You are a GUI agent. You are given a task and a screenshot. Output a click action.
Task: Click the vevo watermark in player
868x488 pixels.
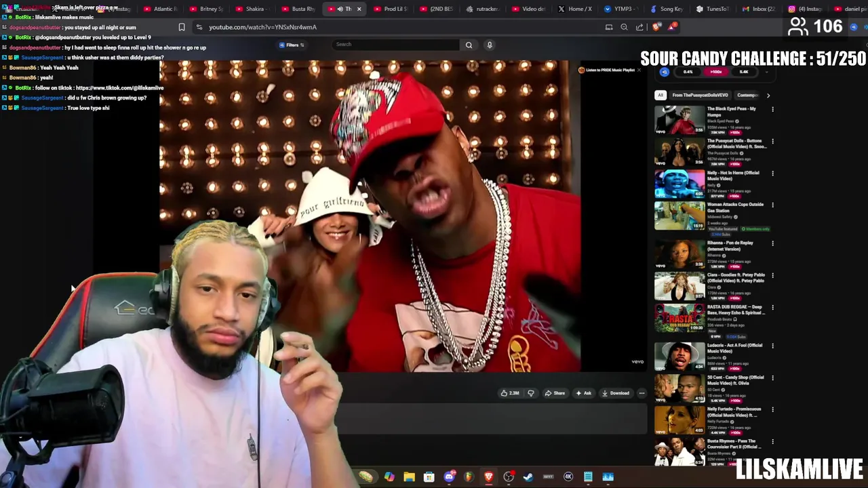coord(637,362)
